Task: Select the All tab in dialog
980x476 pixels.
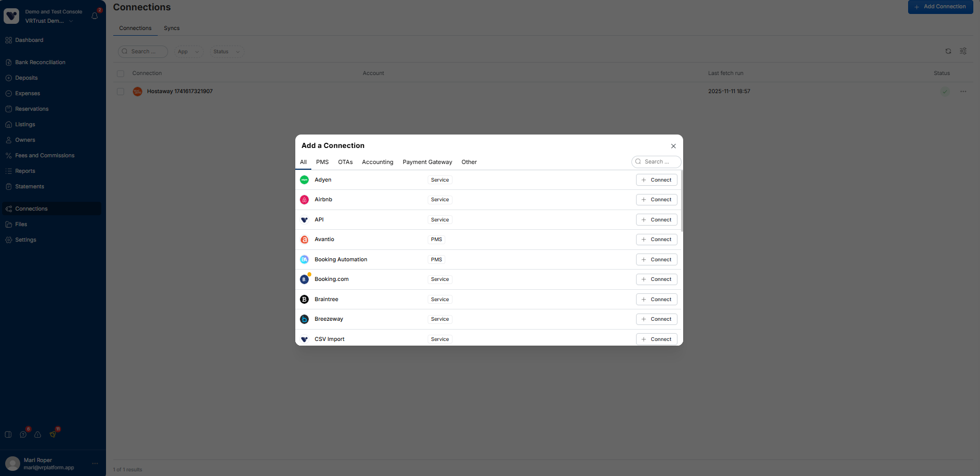Action: pyautogui.click(x=304, y=162)
